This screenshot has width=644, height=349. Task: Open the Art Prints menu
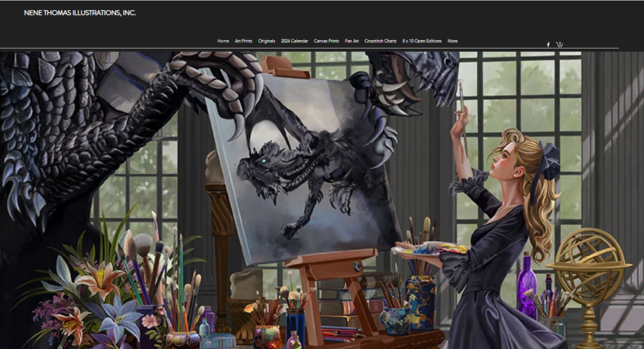click(x=244, y=41)
